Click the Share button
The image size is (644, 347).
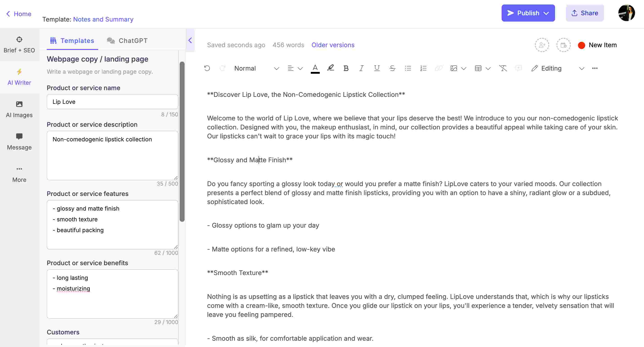(x=585, y=13)
